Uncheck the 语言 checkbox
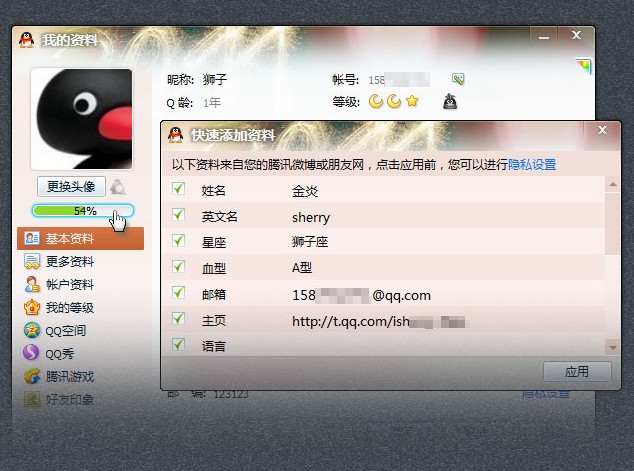 [x=178, y=344]
